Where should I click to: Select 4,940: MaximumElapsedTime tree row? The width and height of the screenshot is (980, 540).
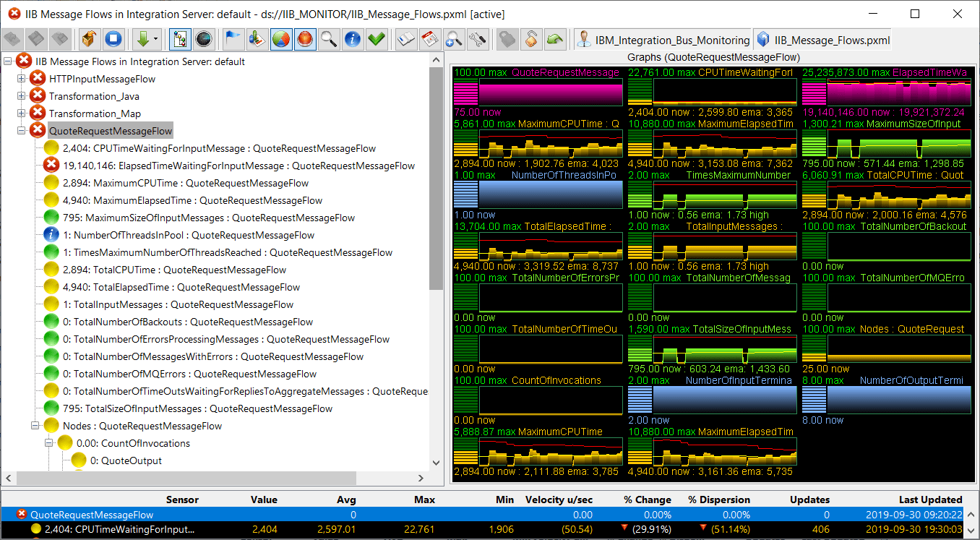(192, 200)
